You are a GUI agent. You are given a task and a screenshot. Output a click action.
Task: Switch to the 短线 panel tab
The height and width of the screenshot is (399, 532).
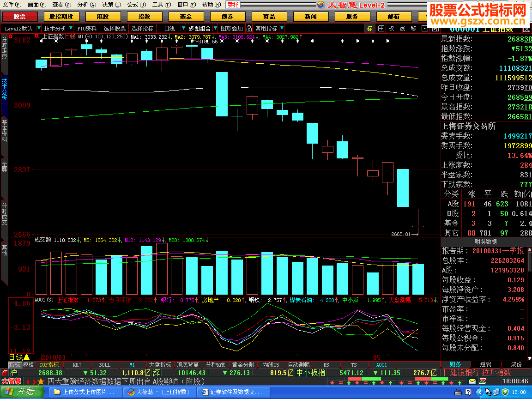[x=485, y=364]
